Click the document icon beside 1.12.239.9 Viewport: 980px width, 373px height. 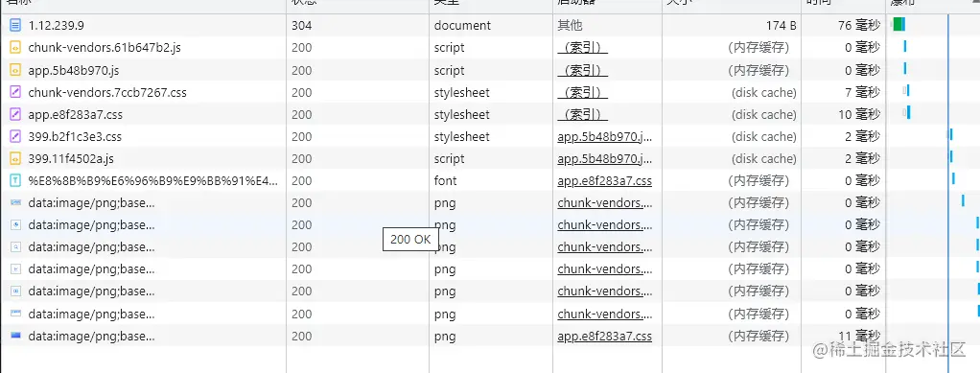(x=15, y=26)
